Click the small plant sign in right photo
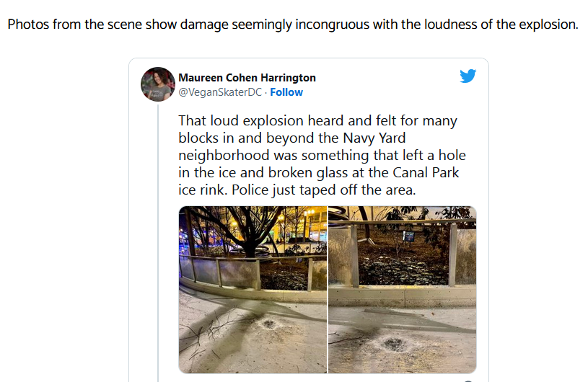588x382 pixels. click(x=408, y=236)
